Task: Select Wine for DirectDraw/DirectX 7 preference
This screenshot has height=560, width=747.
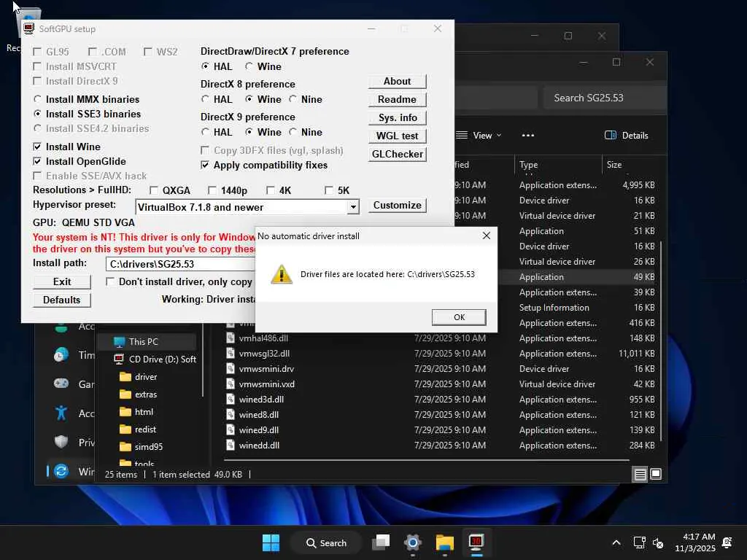Action: click(249, 66)
